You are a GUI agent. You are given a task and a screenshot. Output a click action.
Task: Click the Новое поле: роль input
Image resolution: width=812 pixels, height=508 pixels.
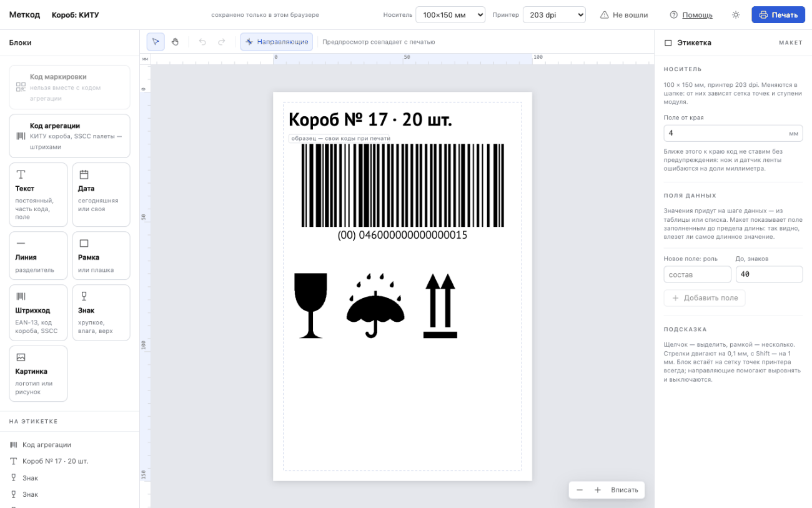697,274
